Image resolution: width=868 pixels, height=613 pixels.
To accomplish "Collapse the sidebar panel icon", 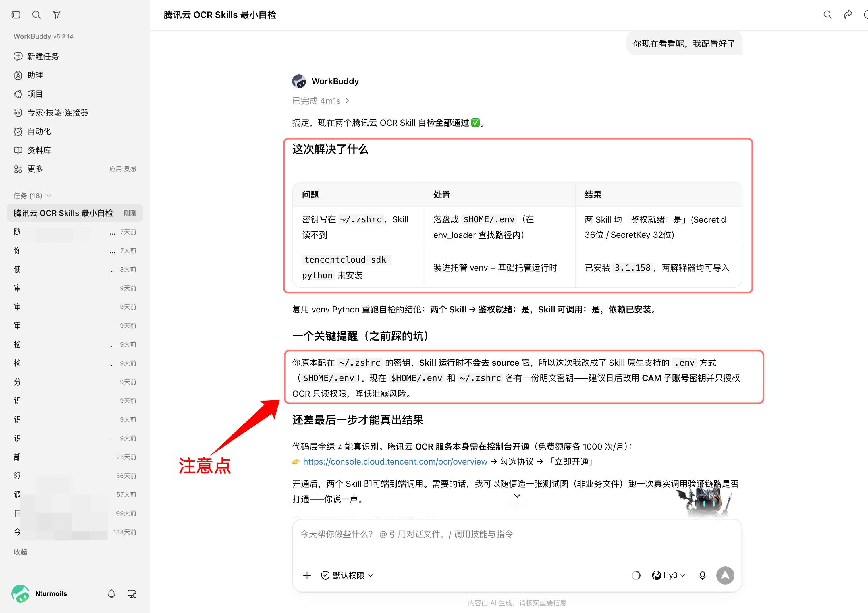I will pyautogui.click(x=16, y=15).
